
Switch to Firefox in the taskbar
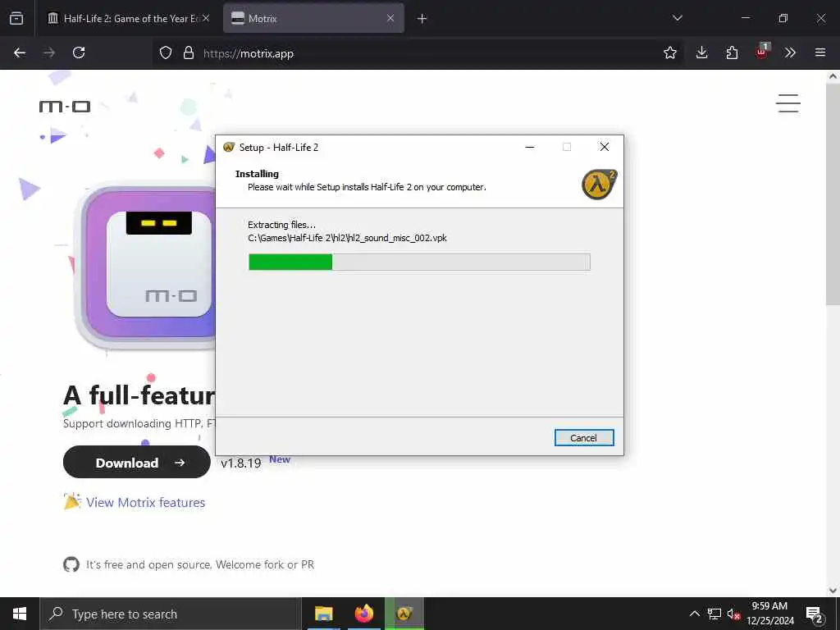[x=363, y=614]
